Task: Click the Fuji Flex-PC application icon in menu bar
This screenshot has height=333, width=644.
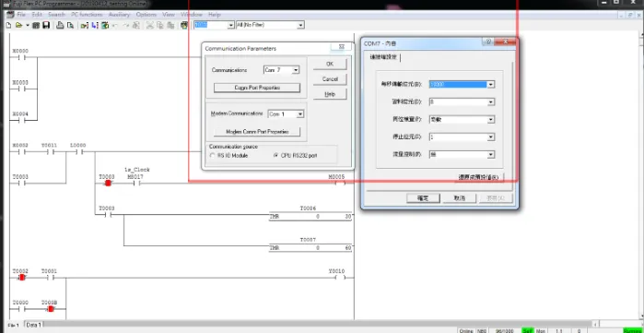Action: pyautogui.click(x=10, y=15)
